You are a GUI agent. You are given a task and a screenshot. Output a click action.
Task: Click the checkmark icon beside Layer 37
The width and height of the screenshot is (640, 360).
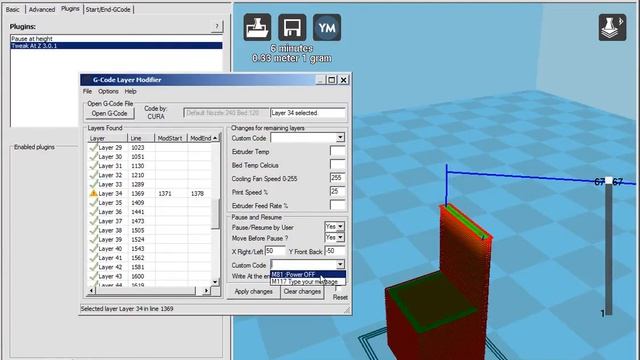(93, 220)
